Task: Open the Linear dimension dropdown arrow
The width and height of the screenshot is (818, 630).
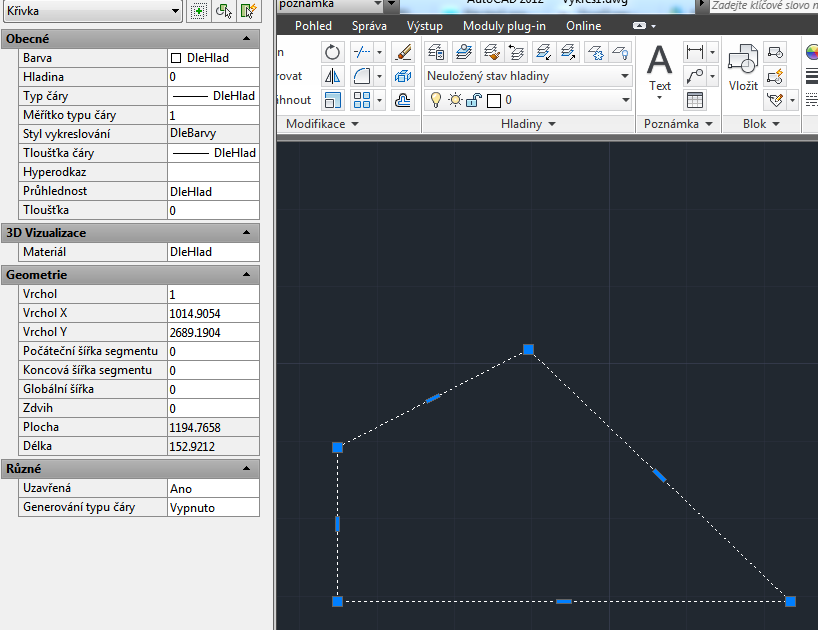Action: coord(712,52)
